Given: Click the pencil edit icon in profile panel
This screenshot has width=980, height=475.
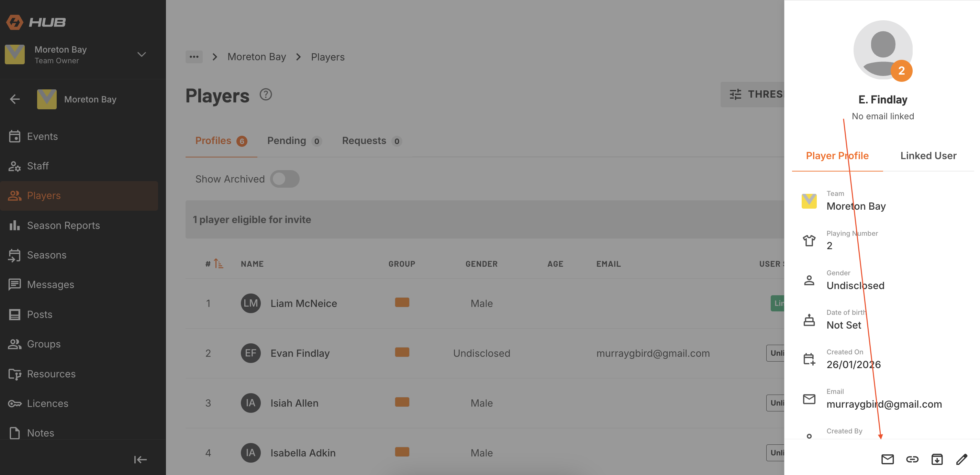Looking at the screenshot, I should pyautogui.click(x=961, y=460).
